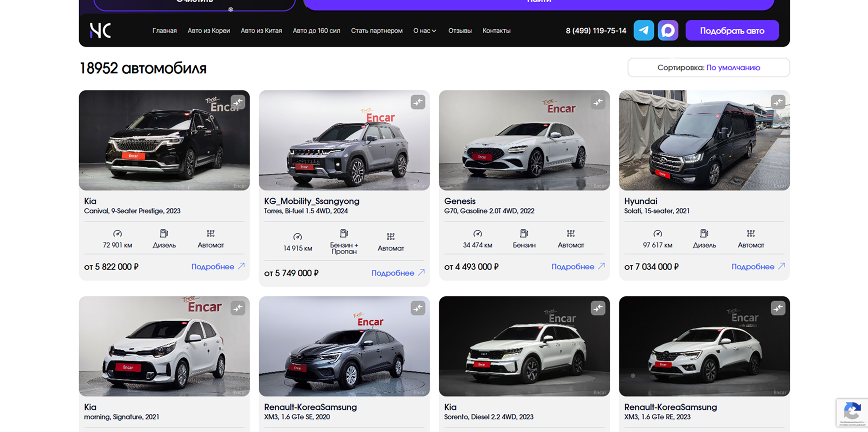The width and height of the screenshot is (868, 432).
Task: Open the Telegram contact icon
Action: click(x=644, y=31)
